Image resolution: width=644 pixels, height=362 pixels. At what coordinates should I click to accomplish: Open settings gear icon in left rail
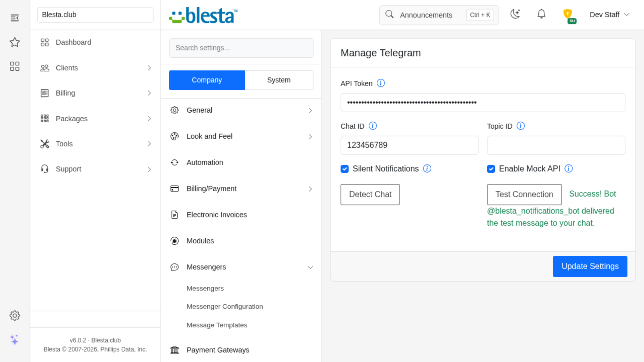pos(15,315)
